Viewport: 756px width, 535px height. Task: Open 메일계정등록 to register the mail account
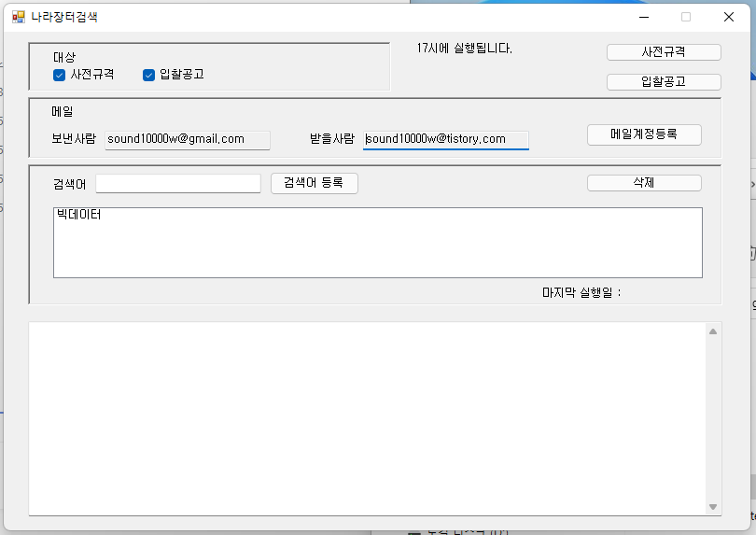[x=644, y=134]
